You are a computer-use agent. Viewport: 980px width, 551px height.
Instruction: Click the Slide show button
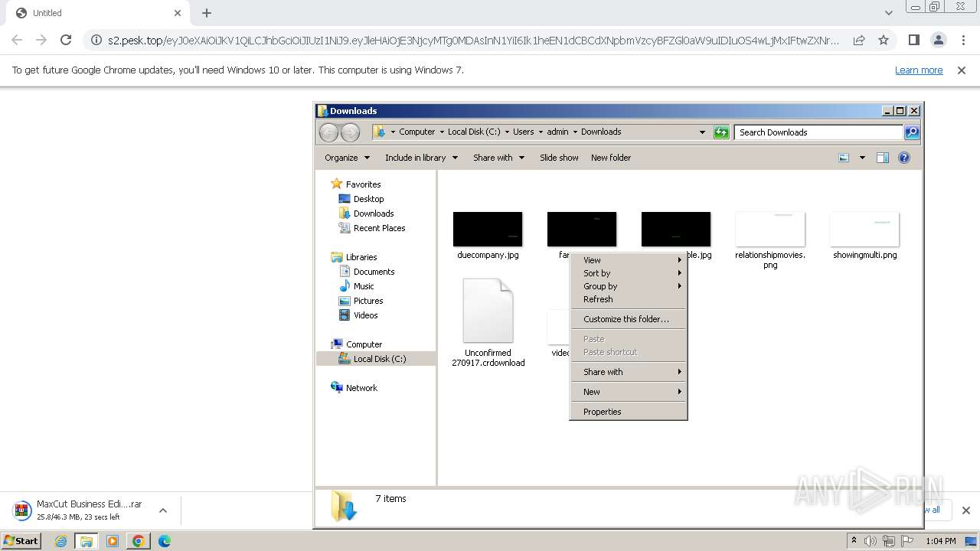tap(559, 158)
